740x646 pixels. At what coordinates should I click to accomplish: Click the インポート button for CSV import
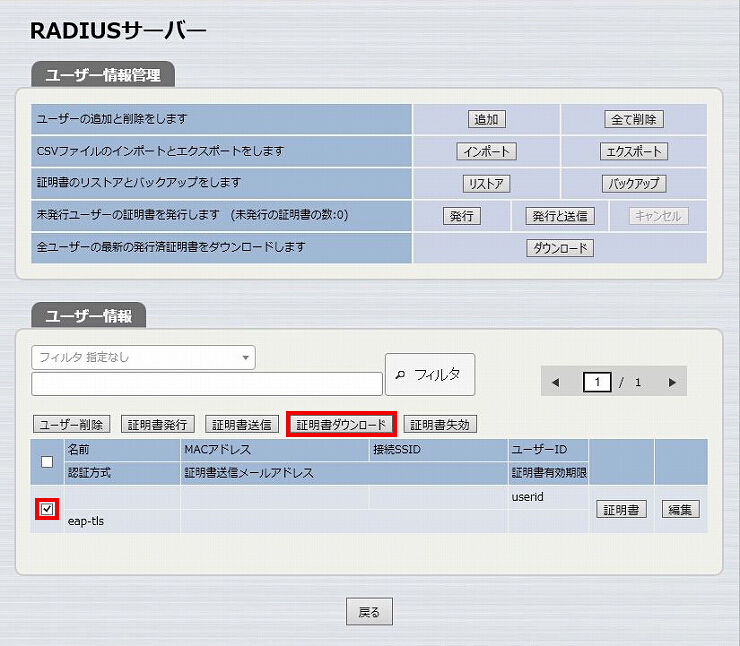coord(487,151)
